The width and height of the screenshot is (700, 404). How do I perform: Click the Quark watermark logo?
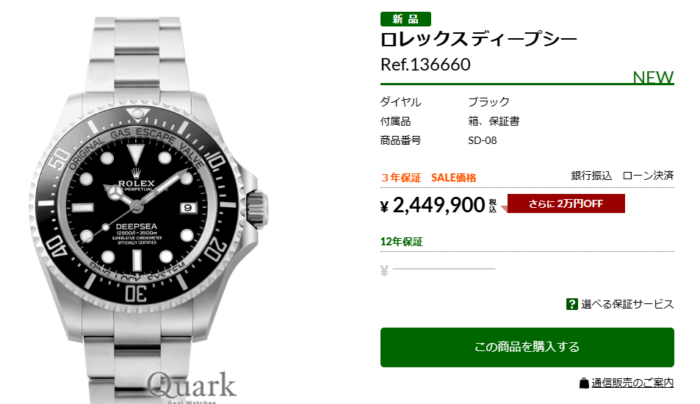191,385
